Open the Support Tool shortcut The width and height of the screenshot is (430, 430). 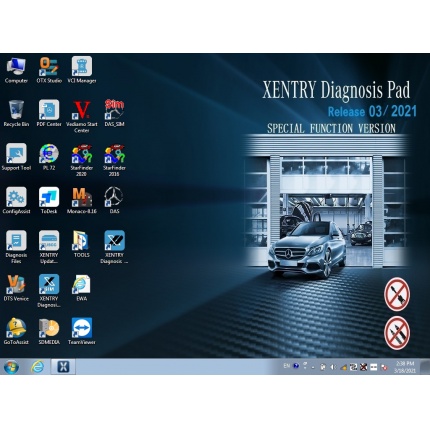16,157
